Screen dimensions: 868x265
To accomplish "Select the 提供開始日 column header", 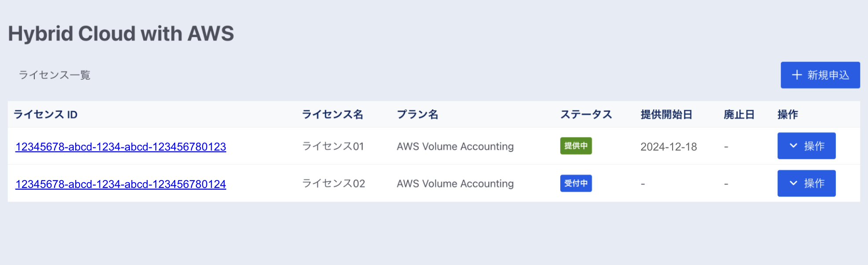I will tap(666, 114).
